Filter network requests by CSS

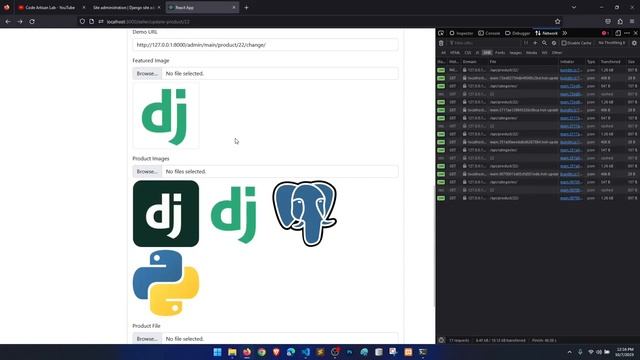tap(468, 53)
